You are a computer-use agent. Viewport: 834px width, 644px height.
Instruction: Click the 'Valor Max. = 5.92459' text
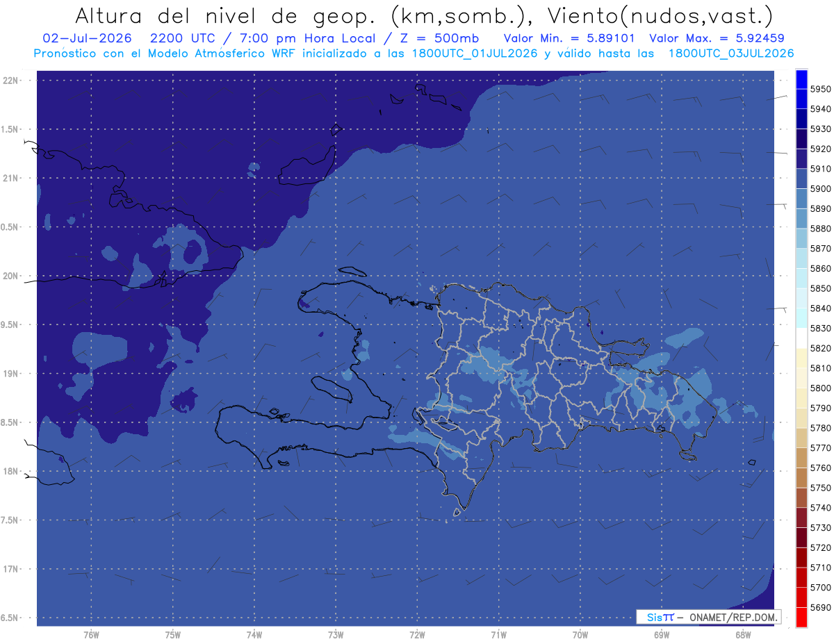(x=717, y=38)
